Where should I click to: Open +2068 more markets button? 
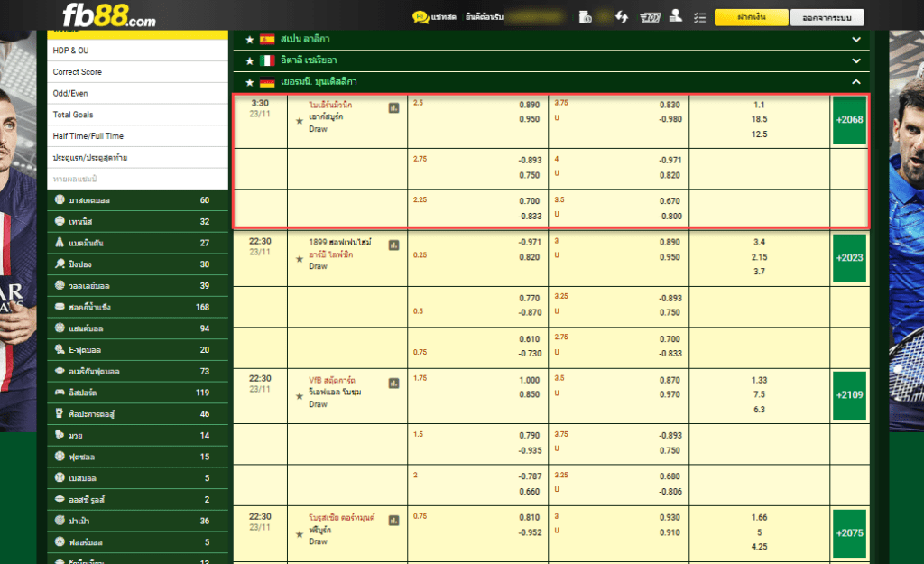[x=849, y=120]
